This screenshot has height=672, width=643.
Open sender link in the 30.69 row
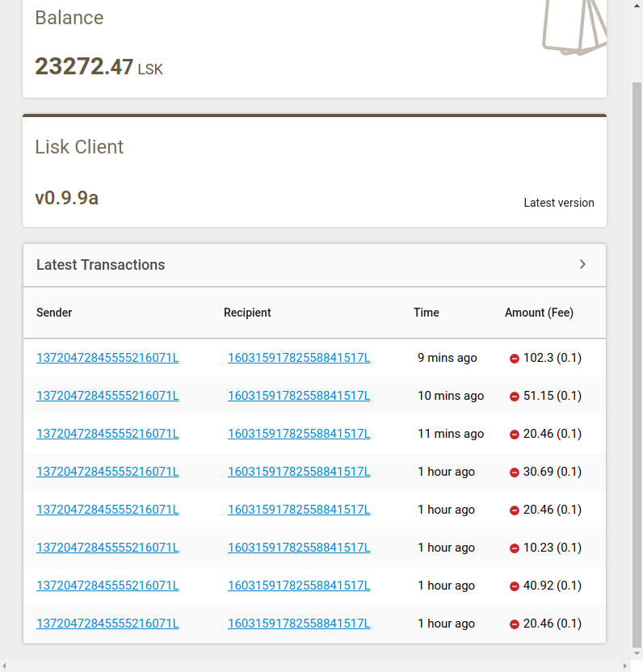pyautogui.click(x=107, y=472)
